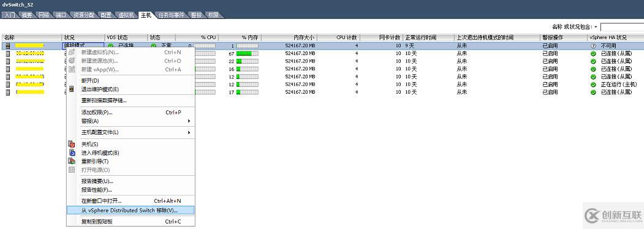Click the Enter Standby Mode (进入待机模式) icon
Viewport: 644px width, 229px height.
72,152
